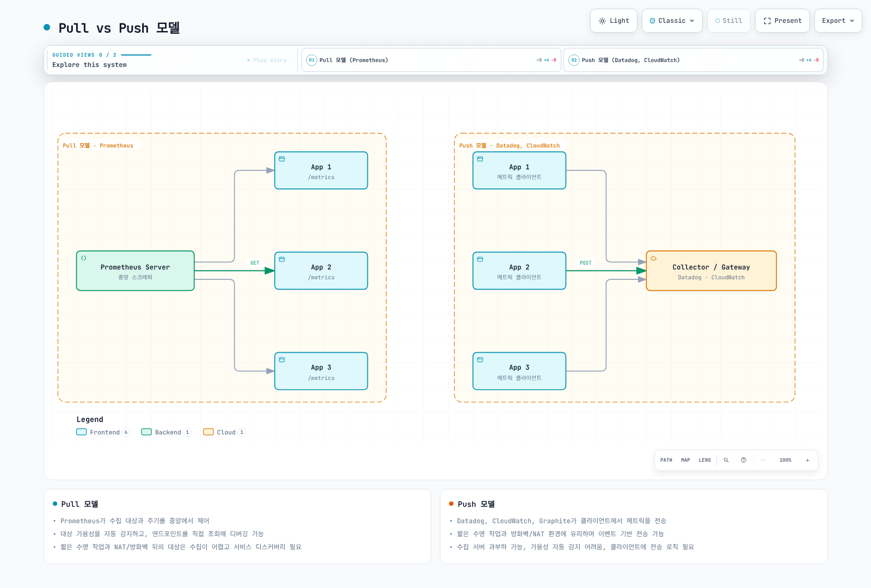Select guided view 01 Pull 모델 (Prometheus)

(431, 60)
